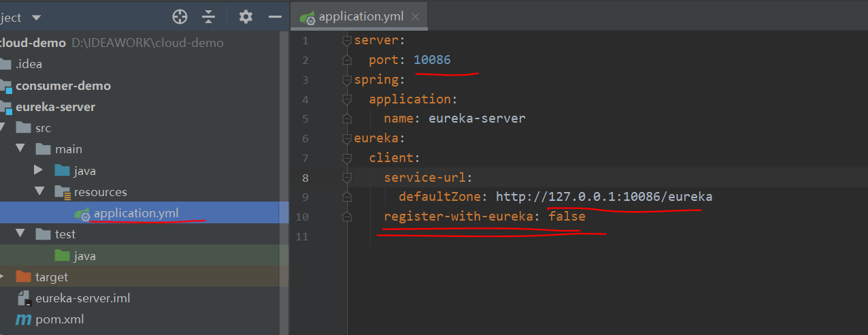
Task: Collapse the test folder arrow
Action: coord(20,234)
